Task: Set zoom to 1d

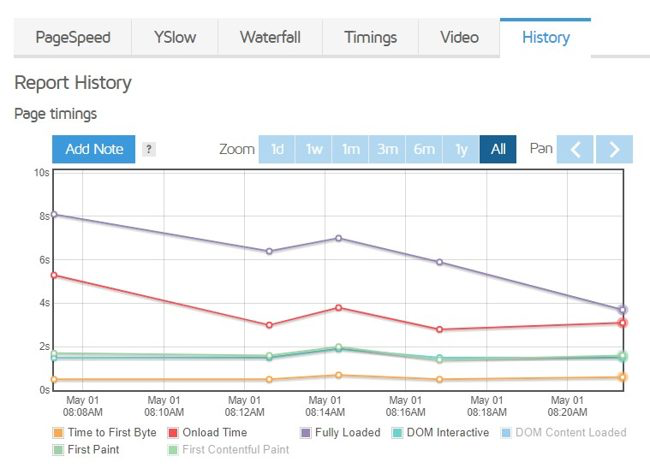Action: click(277, 149)
